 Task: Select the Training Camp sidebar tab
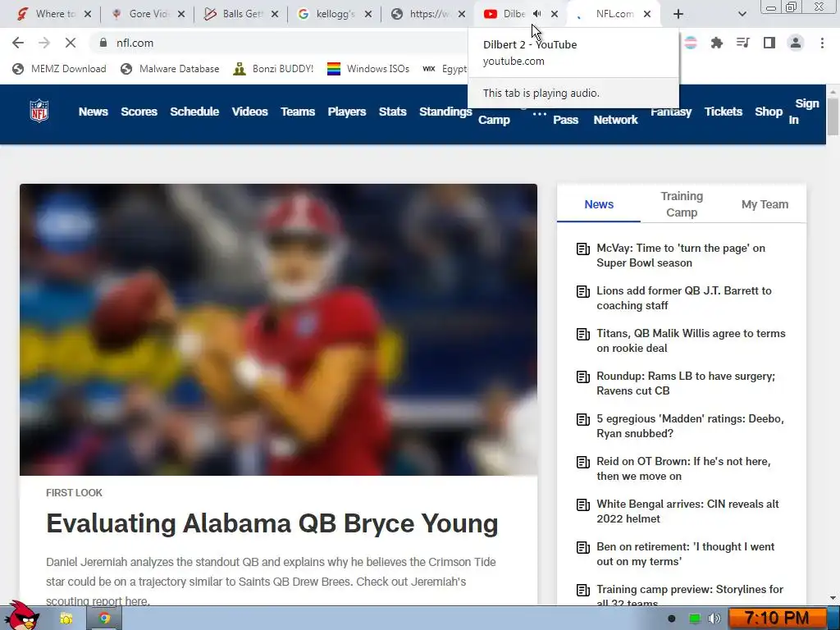[x=682, y=204]
